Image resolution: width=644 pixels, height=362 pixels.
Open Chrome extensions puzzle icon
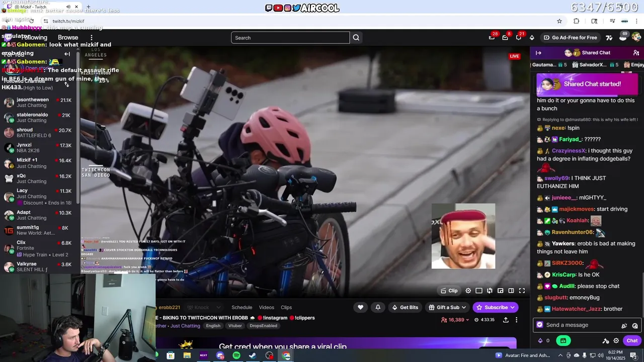[577, 21]
